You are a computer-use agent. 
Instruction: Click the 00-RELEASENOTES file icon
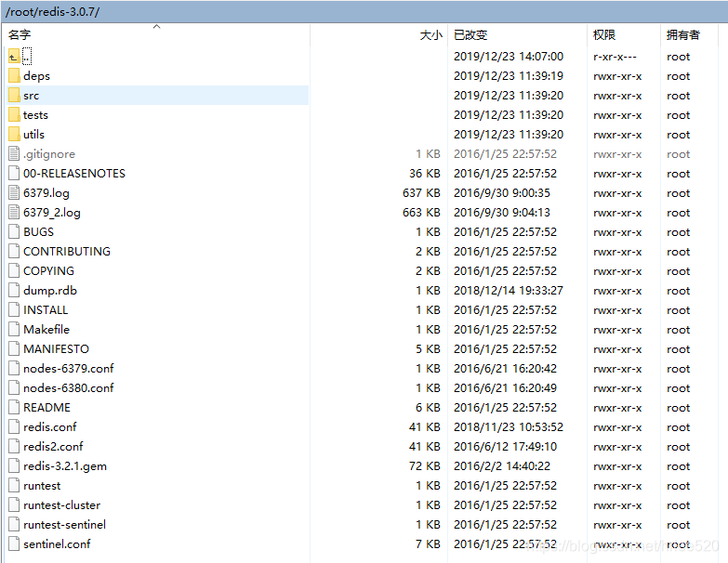tap(14, 173)
